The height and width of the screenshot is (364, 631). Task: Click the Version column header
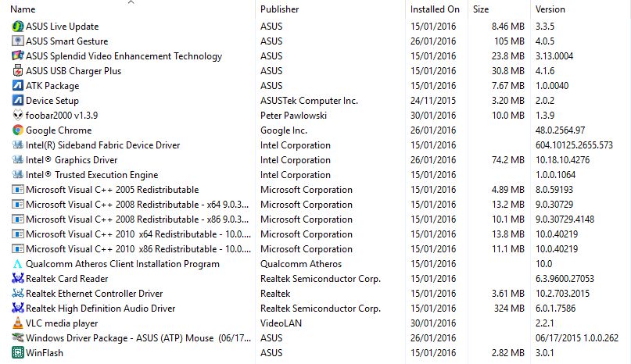550,9
